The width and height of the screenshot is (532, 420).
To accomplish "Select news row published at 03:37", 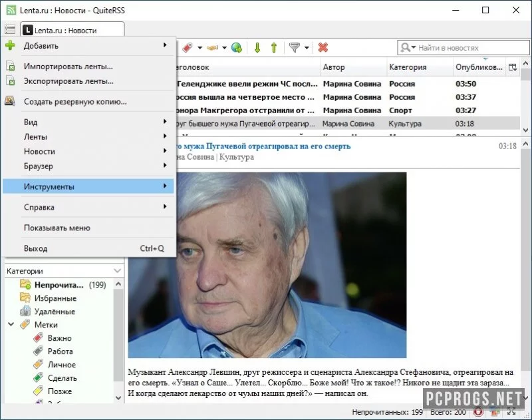I will click(x=348, y=97).
